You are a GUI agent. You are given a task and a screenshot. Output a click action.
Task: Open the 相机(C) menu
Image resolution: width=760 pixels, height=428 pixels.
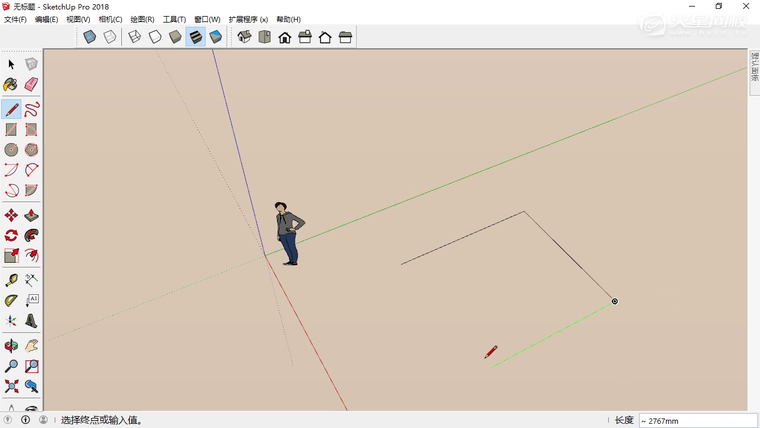(110, 19)
